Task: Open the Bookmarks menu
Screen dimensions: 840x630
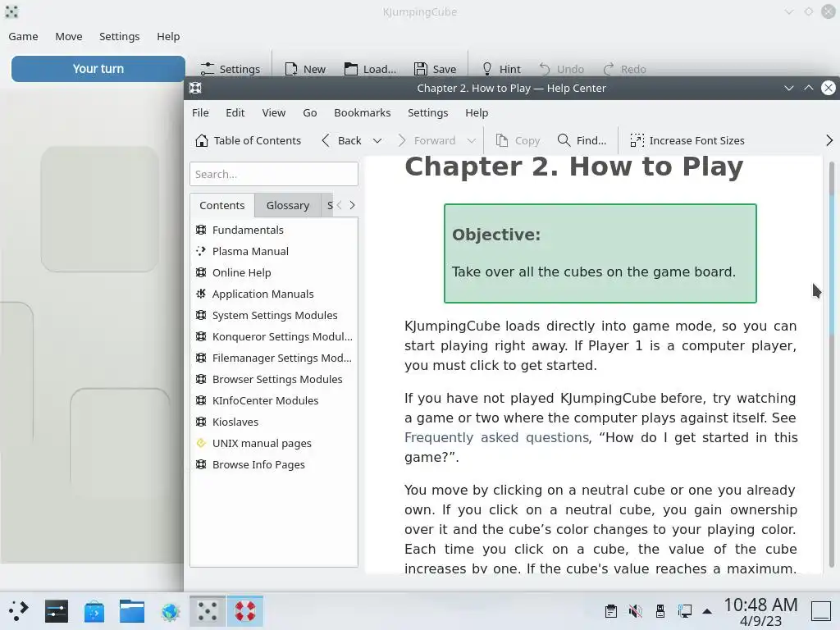Action: pos(362,112)
